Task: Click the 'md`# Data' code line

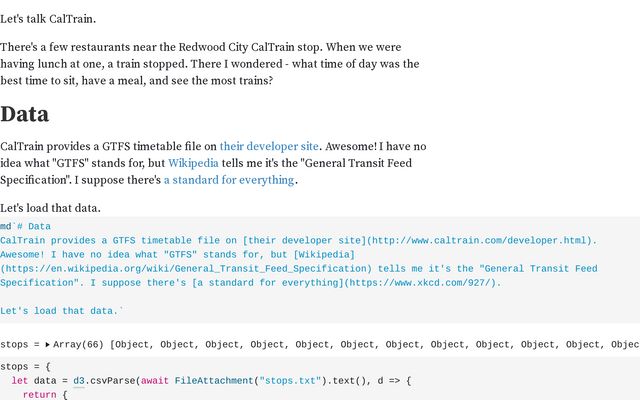Action: point(25,226)
